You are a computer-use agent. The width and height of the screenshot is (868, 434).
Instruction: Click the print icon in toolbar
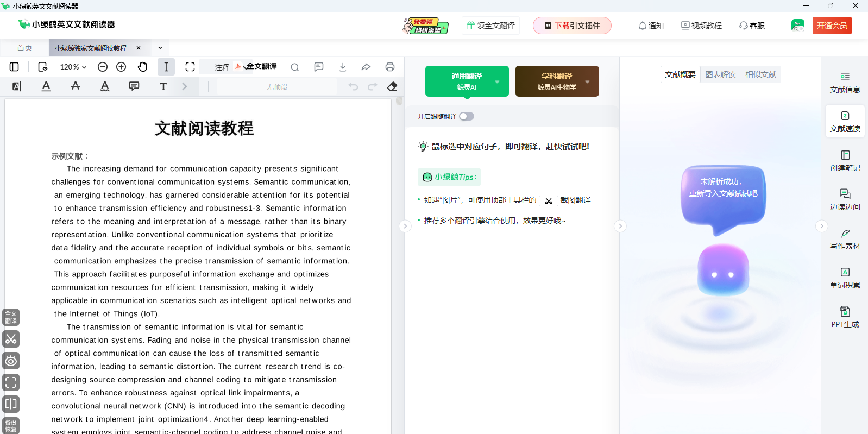(x=389, y=67)
